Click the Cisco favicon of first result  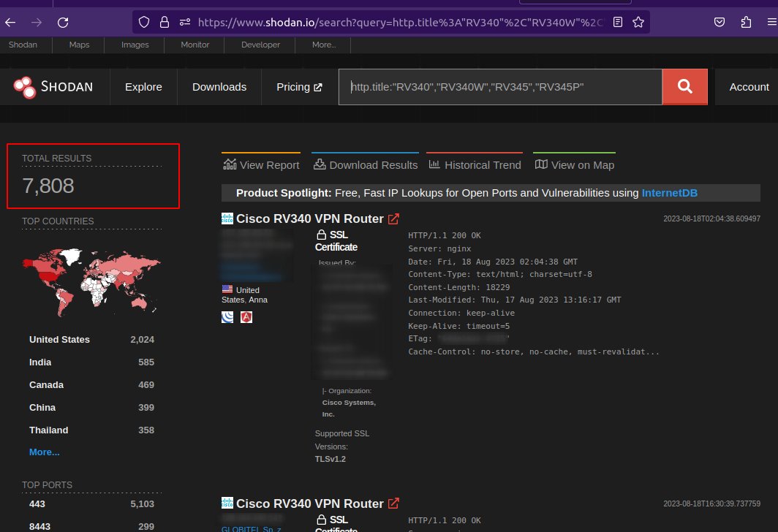click(227, 218)
